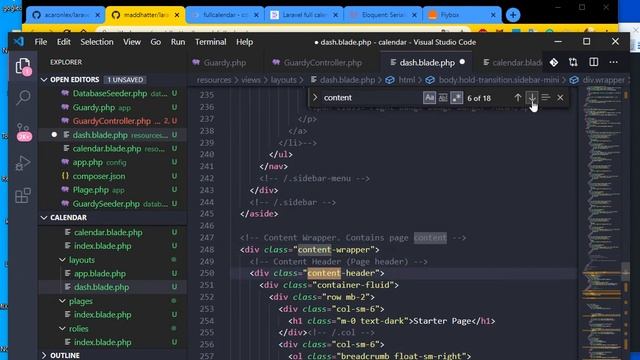Viewport: 640px width, 360px height.
Task: Expand replace field in find widget
Action: point(315,98)
